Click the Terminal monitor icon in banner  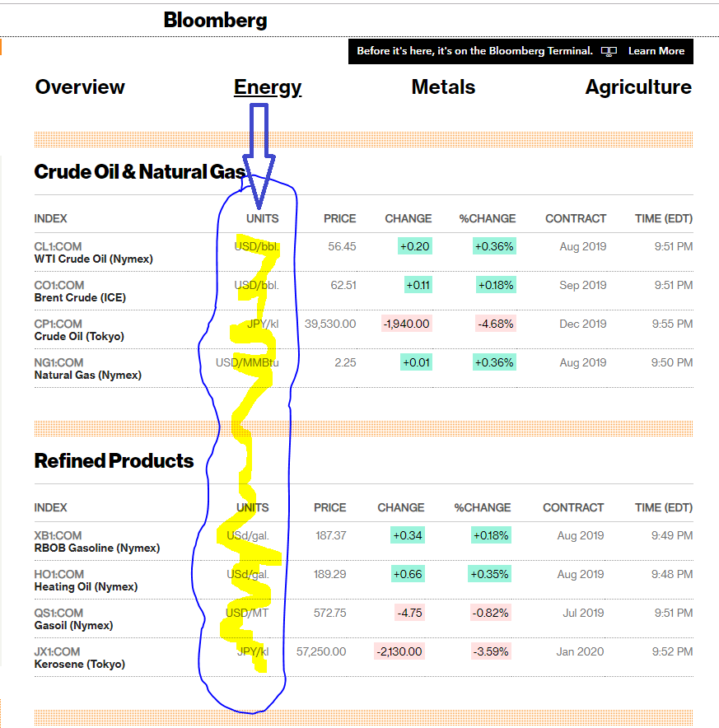(x=609, y=51)
